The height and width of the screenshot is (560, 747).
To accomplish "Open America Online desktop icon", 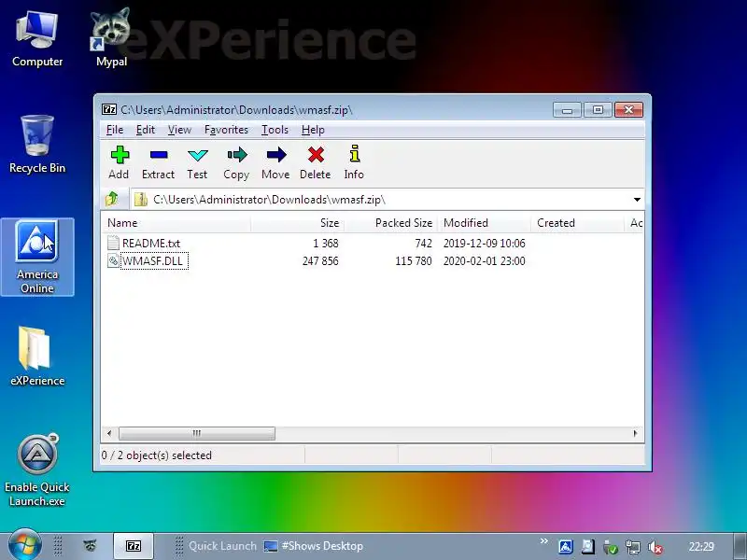I will click(x=37, y=258).
